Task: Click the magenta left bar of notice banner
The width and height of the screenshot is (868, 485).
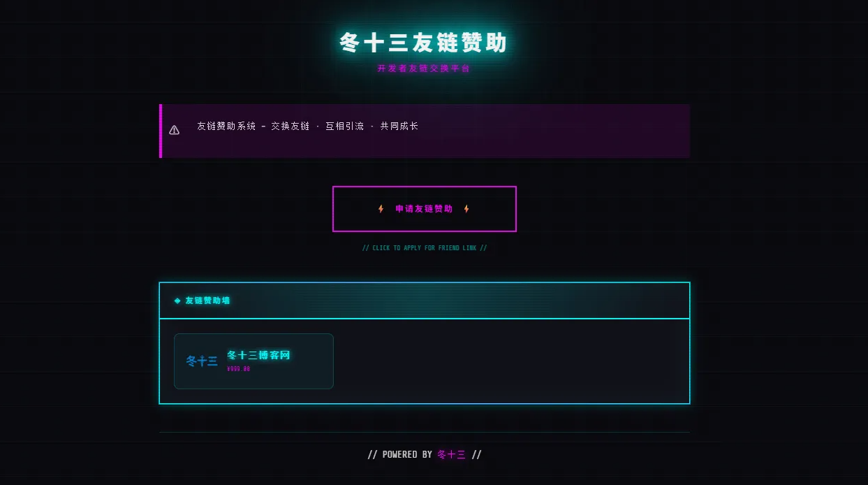Action: point(161,131)
